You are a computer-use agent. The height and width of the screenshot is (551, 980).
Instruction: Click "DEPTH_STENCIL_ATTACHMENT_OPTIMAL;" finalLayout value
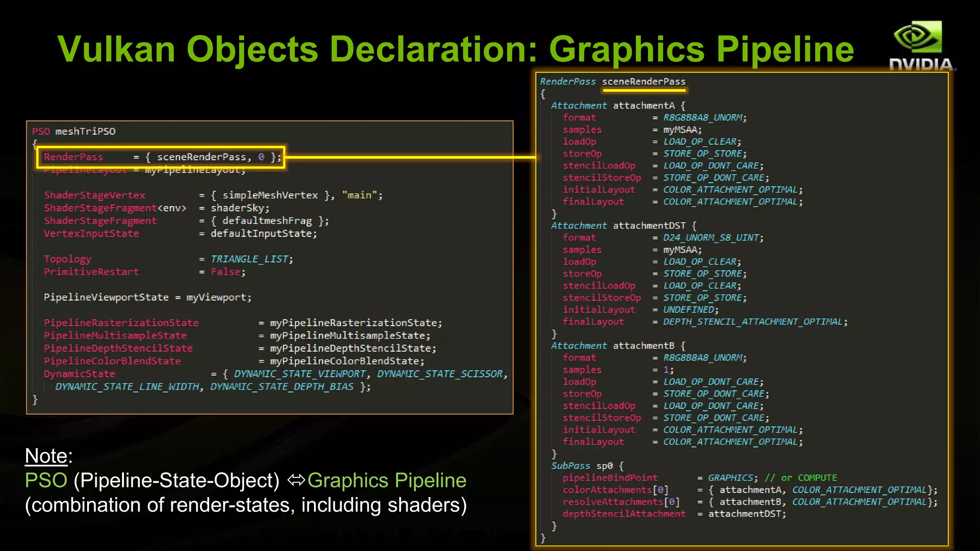pos(756,322)
